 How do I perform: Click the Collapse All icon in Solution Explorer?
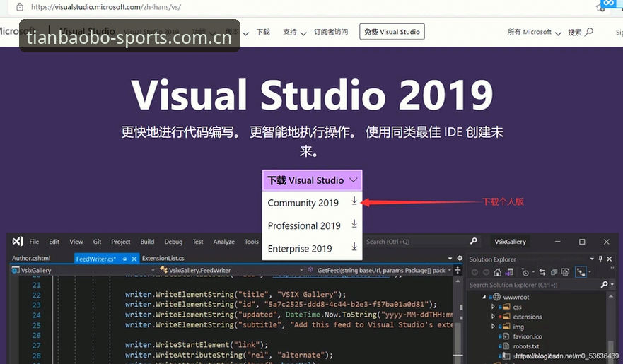click(554, 272)
